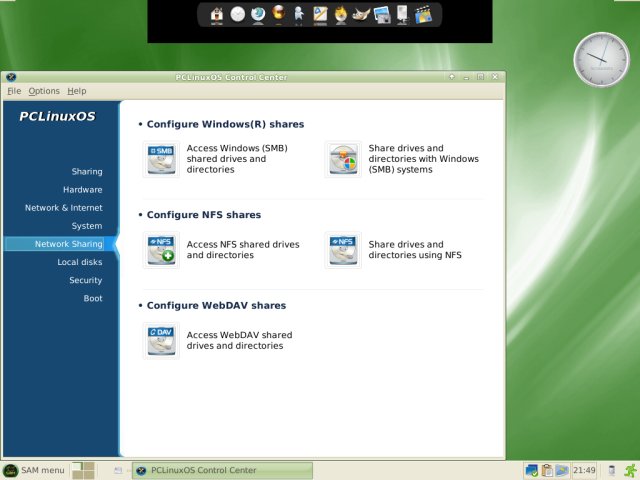The image size is (640, 480).
Task: Switch to the Boot category
Action: [93, 298]
